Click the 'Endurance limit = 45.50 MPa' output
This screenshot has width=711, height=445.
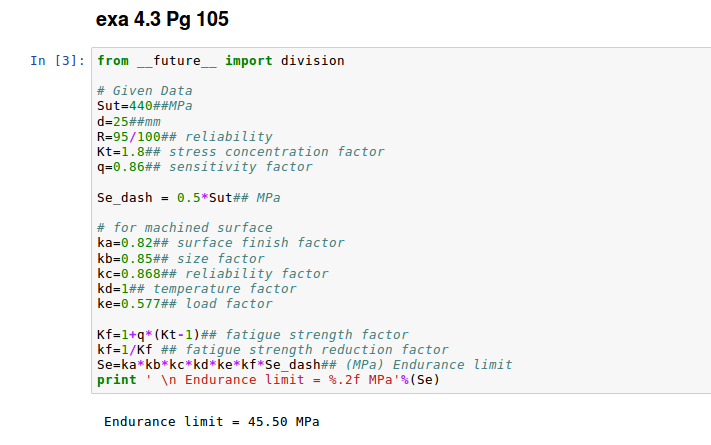click(x=212, y=422)
